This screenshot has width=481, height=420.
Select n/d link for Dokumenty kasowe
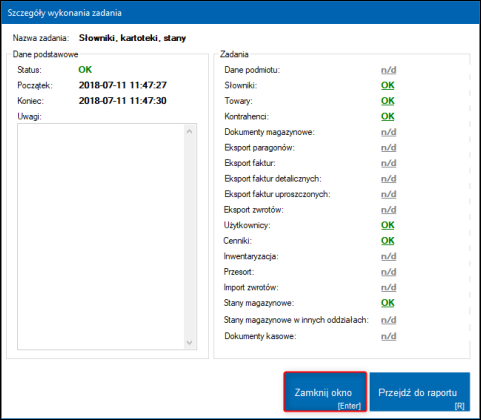pos(389,336)
